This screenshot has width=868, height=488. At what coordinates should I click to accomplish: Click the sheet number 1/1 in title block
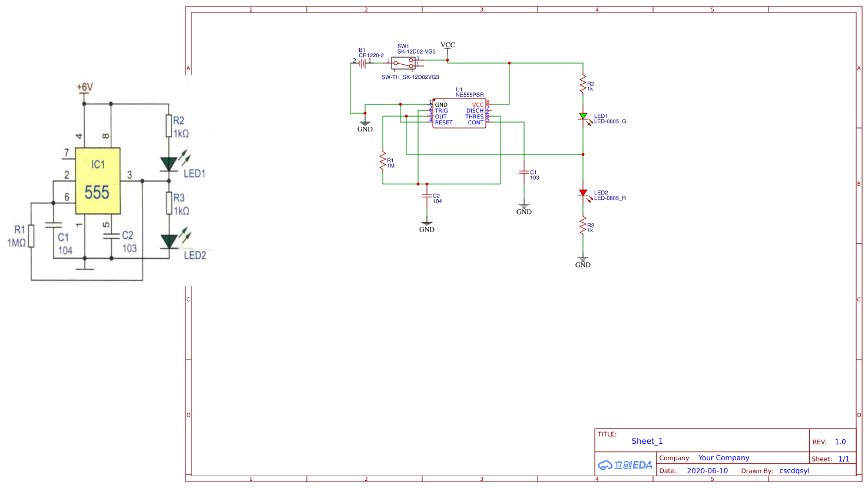coord(844,459)
